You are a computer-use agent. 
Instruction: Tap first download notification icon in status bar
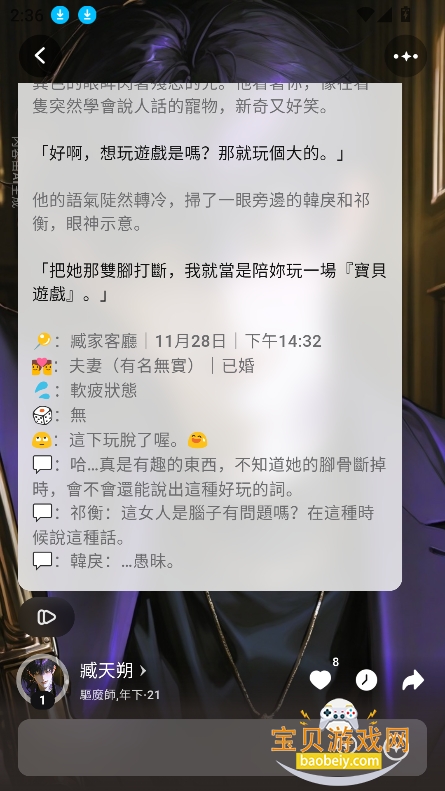coord(60,15)
